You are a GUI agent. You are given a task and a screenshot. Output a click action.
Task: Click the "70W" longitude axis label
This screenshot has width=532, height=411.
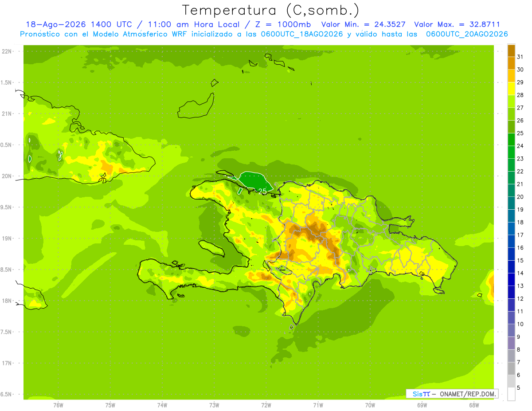coord(370,405)
